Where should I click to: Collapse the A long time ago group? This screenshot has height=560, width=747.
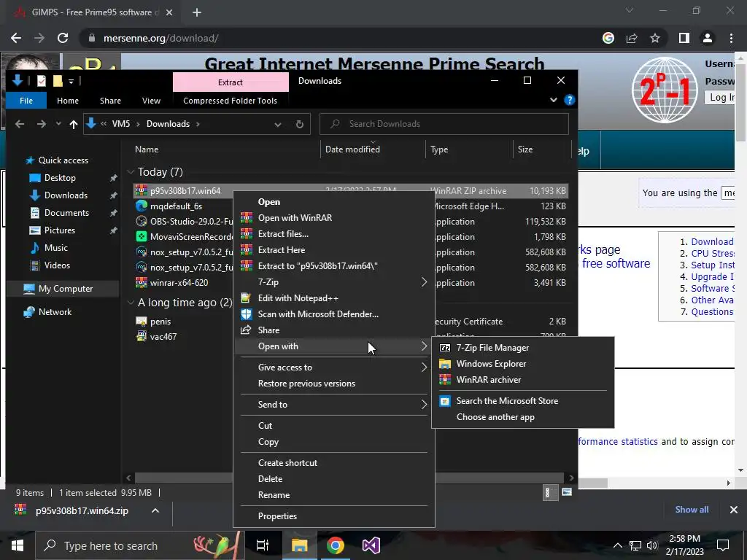(131, 303)
